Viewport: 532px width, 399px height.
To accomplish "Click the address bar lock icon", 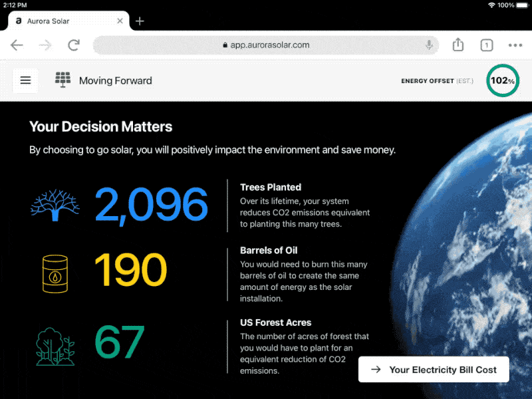I will [225, 45].
